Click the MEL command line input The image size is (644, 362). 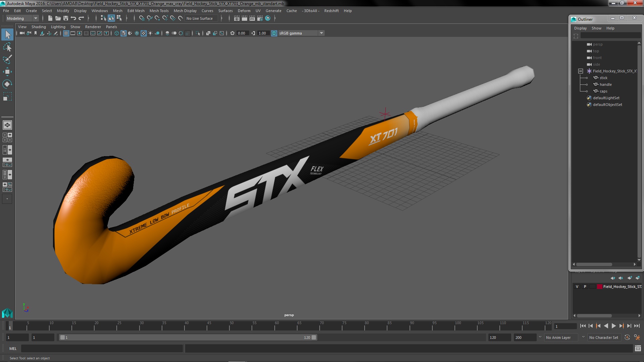point(102,349)
